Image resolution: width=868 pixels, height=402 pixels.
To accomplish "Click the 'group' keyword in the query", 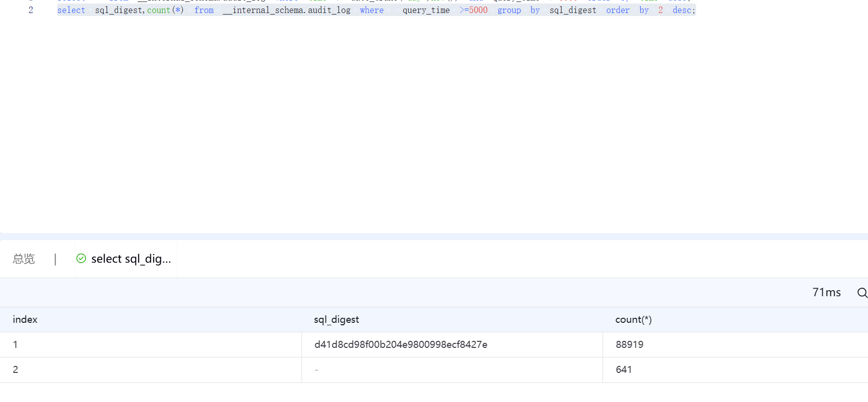I will pos(509,10).
